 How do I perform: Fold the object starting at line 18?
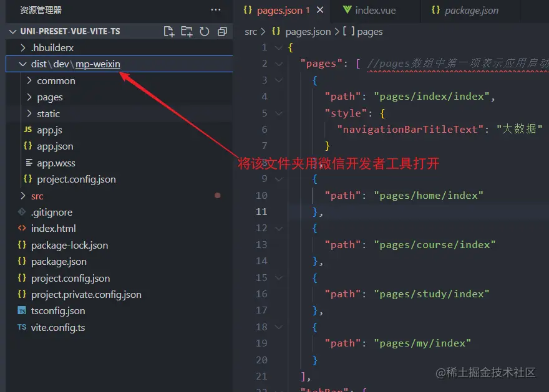point(279,327)
